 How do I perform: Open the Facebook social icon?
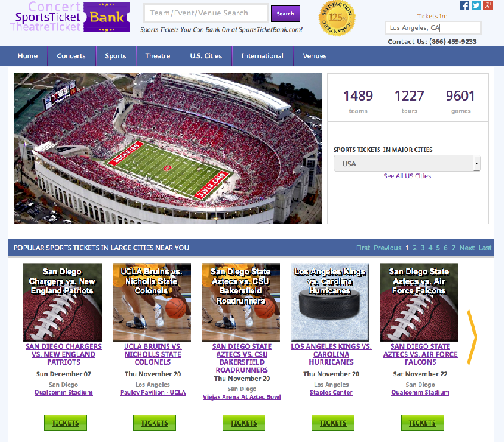(464, 5)
